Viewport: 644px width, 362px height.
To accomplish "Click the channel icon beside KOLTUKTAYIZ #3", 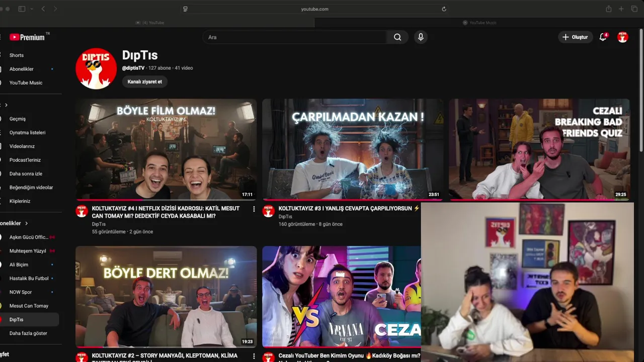I will click(268, 211).
